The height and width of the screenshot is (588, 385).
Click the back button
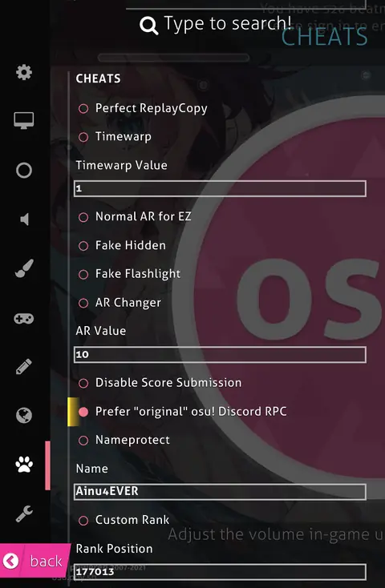(34, 561)
